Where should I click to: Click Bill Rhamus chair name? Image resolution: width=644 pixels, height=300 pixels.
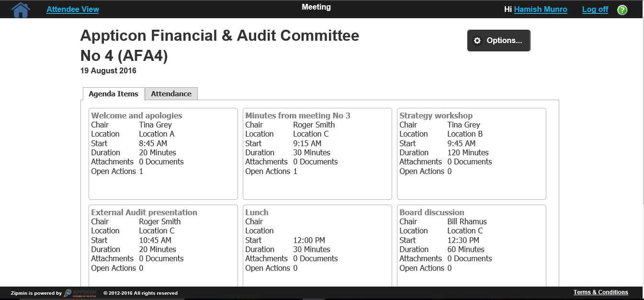(467, 222)
